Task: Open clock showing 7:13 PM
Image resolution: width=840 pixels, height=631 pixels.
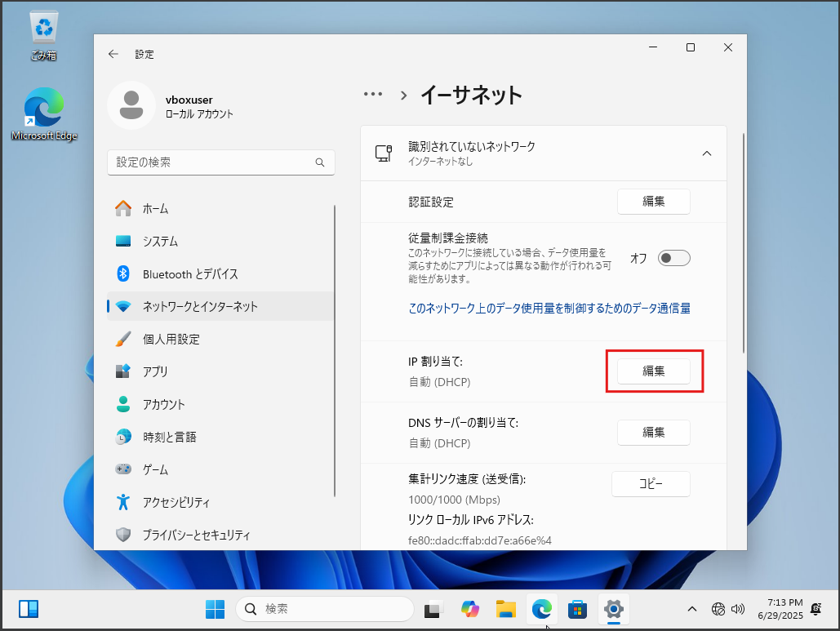Action: 780,609
